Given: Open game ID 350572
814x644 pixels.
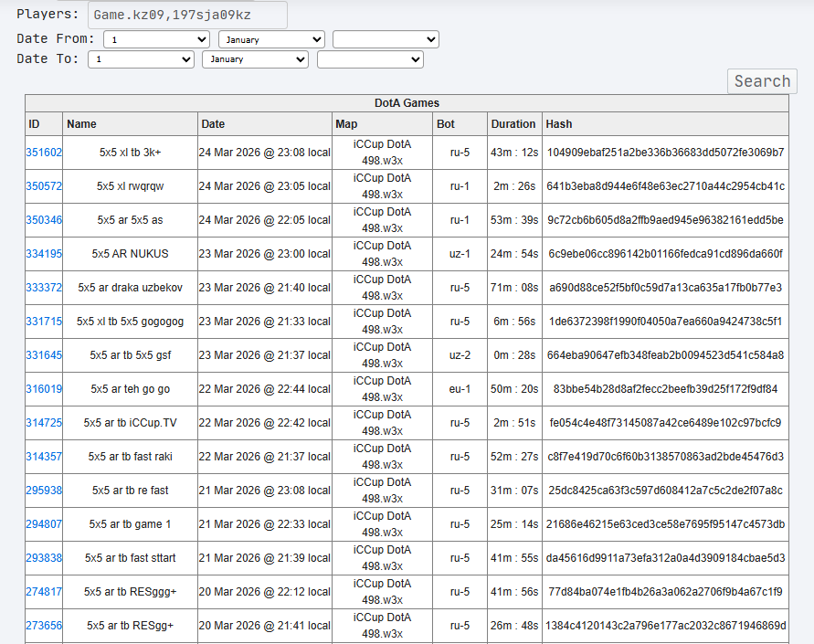Looking at the screenshot, I should coord(44,186).
